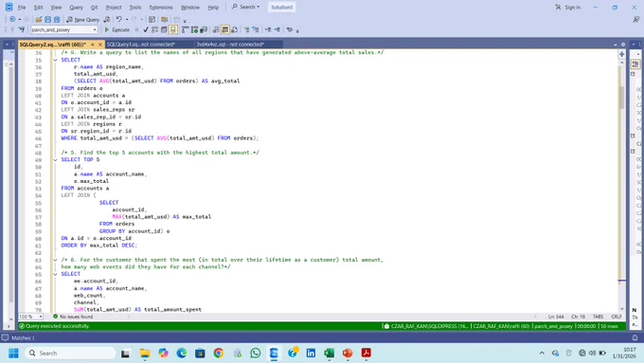Toggle IntelliSense enabled button
This screenshot has width=644, height=363.
173,29
